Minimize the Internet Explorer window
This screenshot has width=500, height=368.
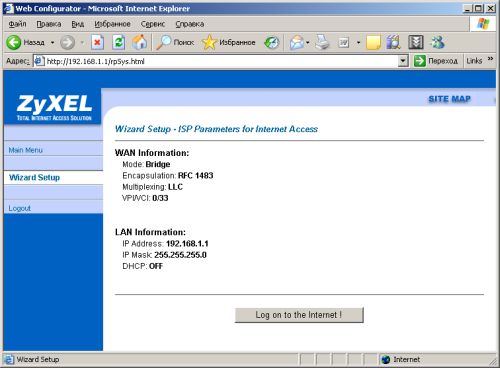click(x=468, y=8)
